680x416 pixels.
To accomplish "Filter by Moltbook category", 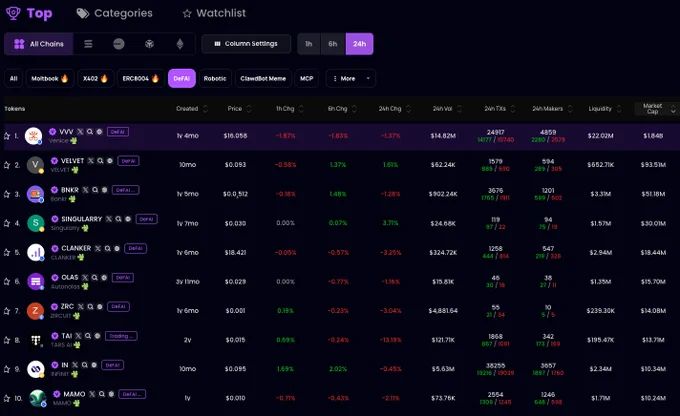I will (50, 79).
